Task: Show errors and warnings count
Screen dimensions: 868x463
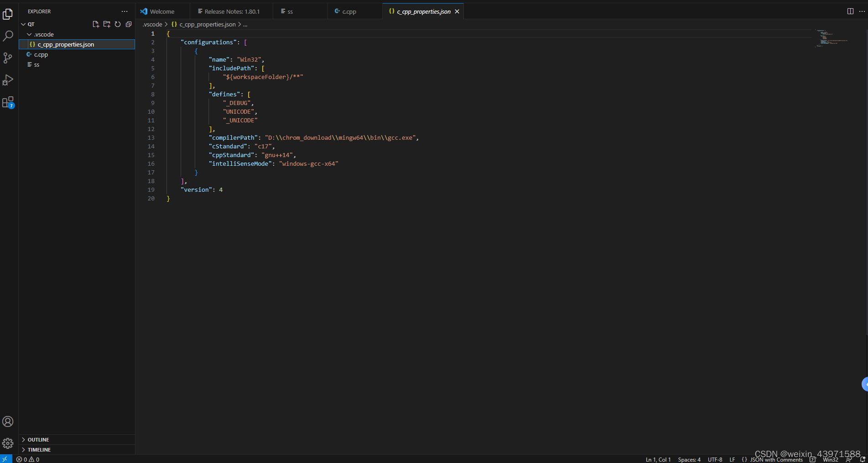Action: [28, 459]
